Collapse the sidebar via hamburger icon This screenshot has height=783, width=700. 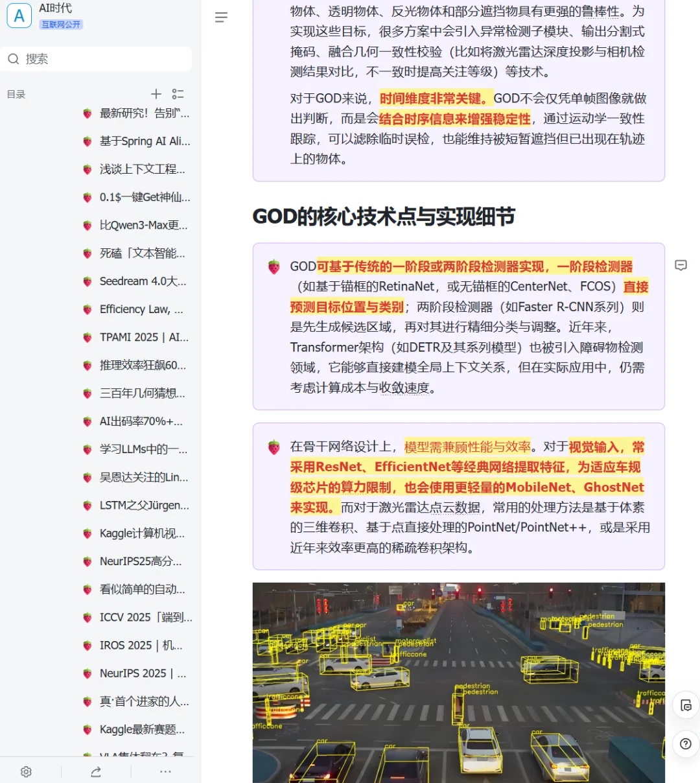coord(221,18)
